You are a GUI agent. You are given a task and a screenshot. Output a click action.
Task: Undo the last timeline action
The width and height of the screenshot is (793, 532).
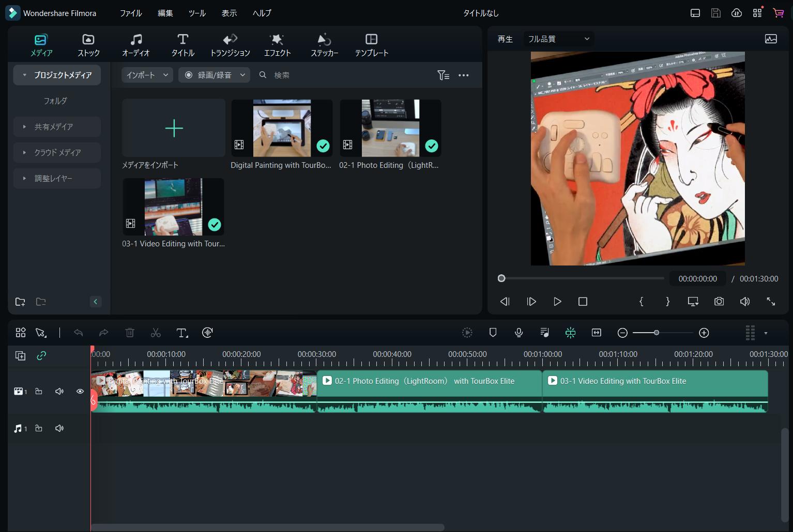79,333
